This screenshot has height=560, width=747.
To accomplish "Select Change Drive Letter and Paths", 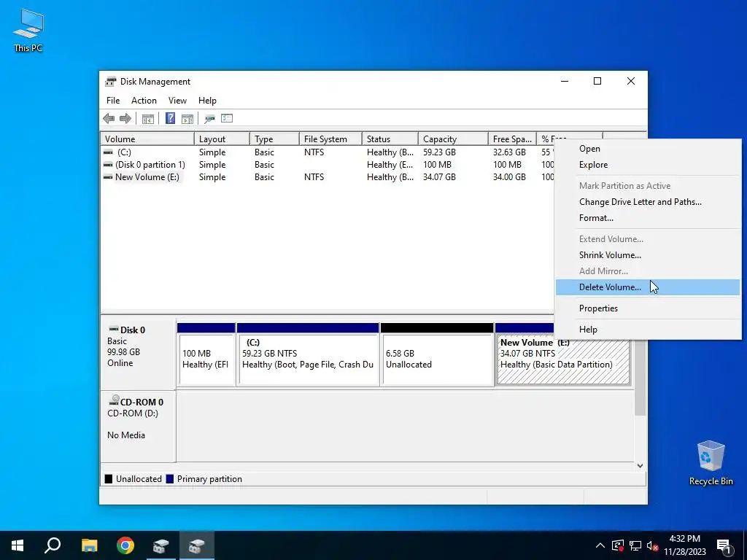I will pos(648,202).
